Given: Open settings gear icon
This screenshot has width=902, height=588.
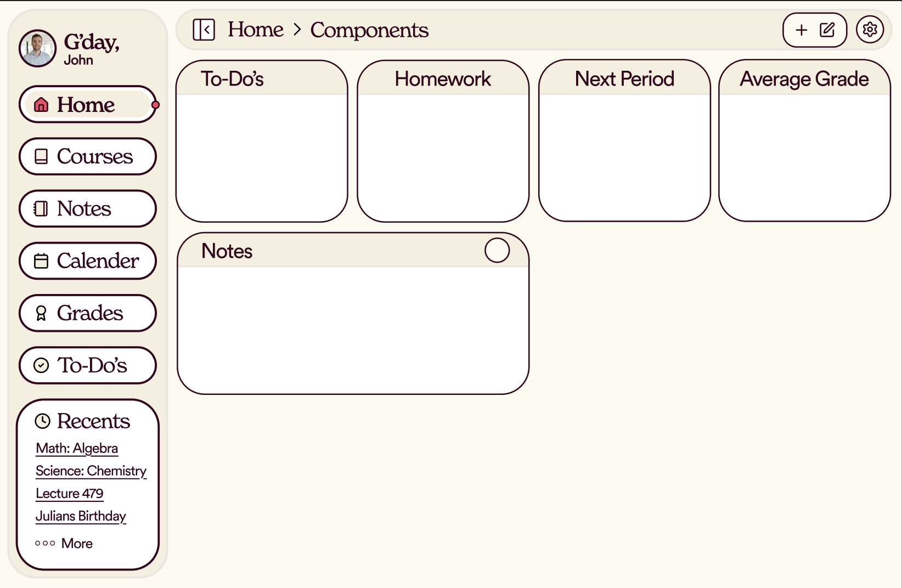Looking at the screenshot, I should (x=870, y=30).
